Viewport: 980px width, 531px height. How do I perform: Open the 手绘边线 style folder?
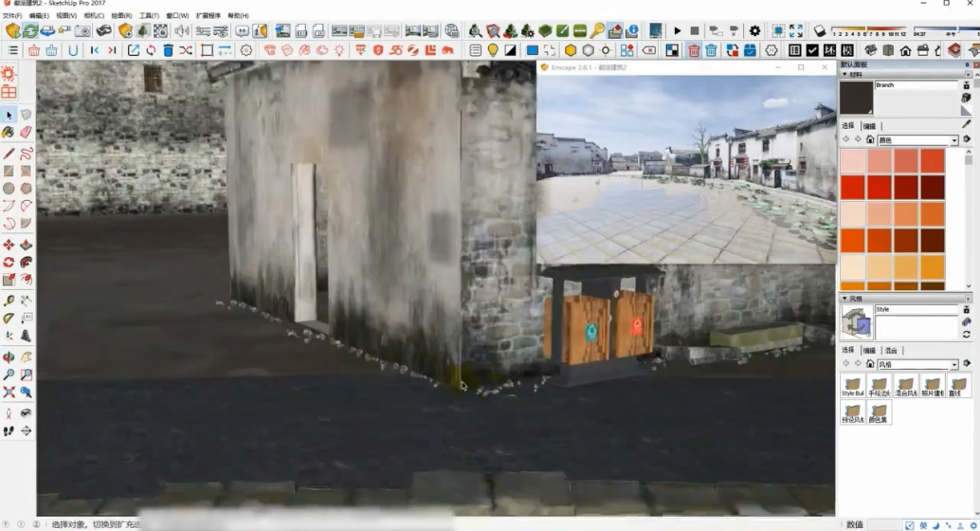click(879, 386)
